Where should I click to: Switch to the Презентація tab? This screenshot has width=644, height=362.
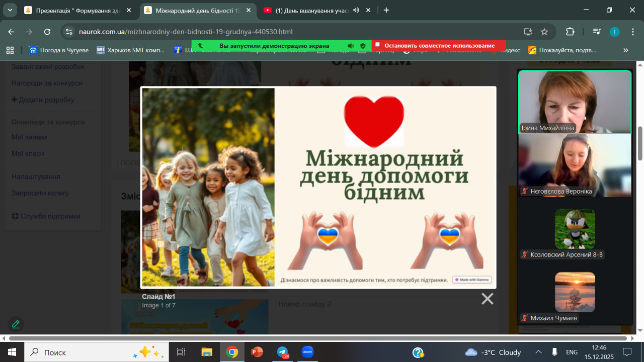click(75, 10)
